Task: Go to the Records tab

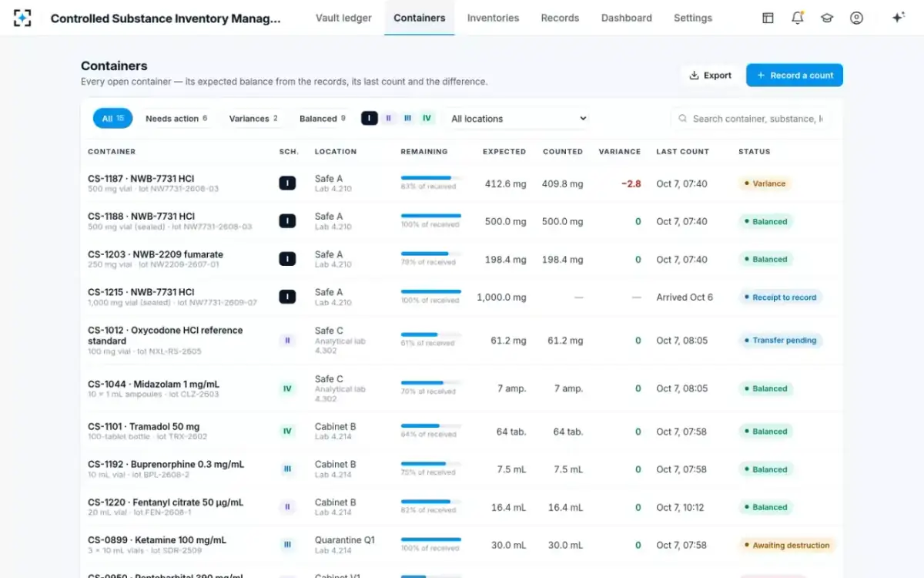Action: (560, 18)
